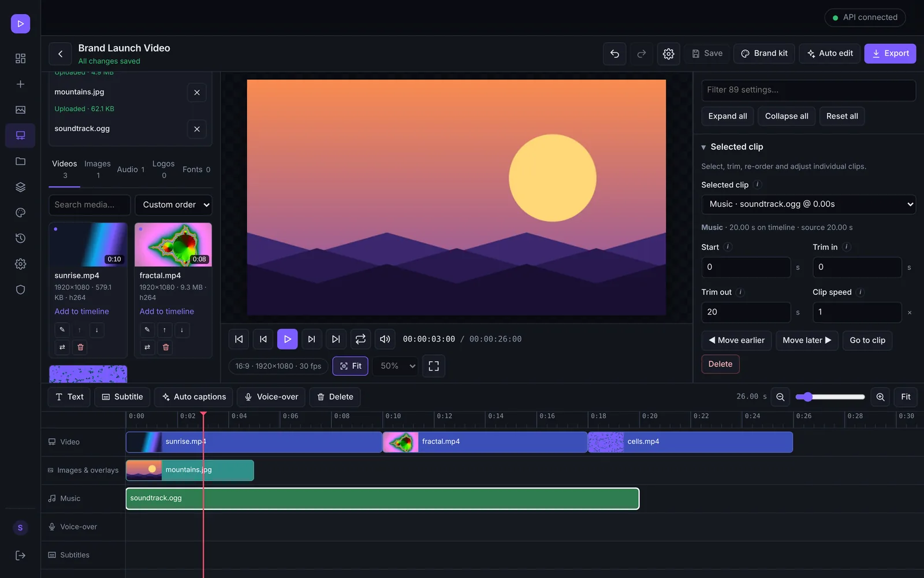Adjust the timeline zoom slider
The width and height of the screenshot is (924, 578).
tap(830, 397)
